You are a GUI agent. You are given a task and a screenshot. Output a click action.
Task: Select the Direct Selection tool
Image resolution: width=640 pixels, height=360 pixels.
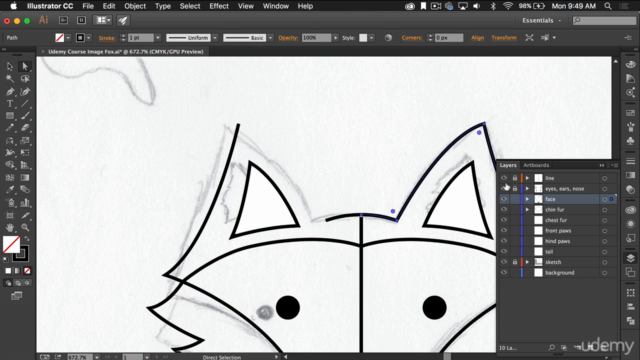(25, 66)
